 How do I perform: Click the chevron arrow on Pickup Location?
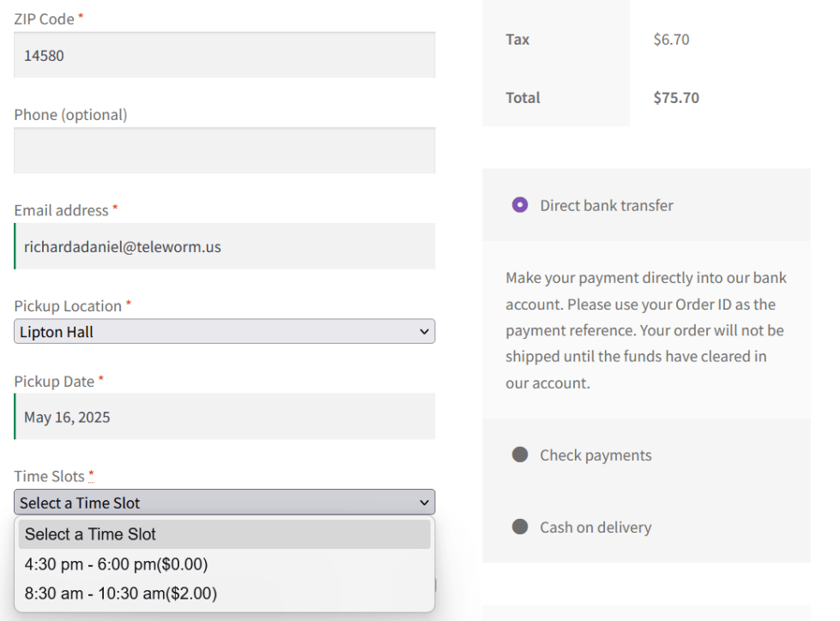[423, 332]
